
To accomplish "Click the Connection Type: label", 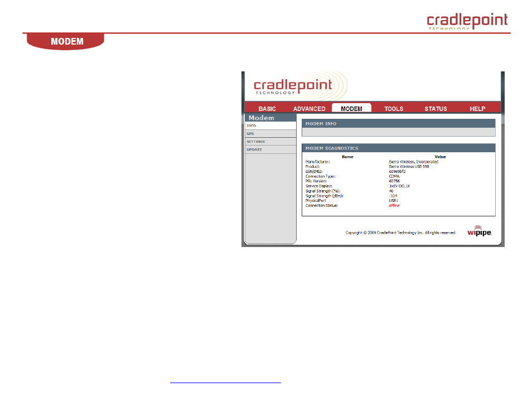I will 320,176.
